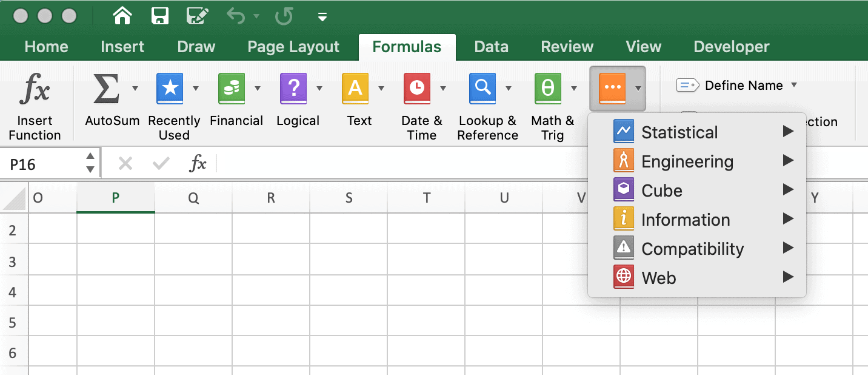The image size is (868, 375).
Task: Open the Developer tab
Action: coord(730,46)
